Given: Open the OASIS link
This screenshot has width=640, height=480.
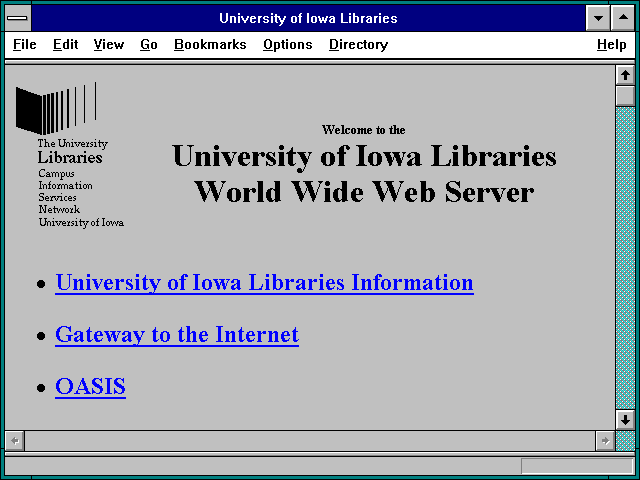Looking at the screenshot, I should 90,386.
